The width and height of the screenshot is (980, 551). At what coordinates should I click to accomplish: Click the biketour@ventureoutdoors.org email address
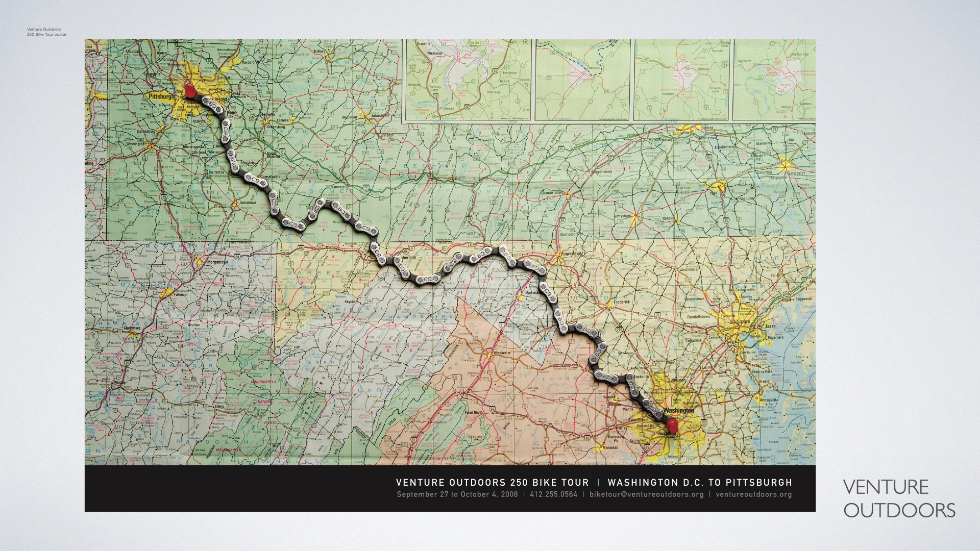pyautogui.click(x=646, y=494)
